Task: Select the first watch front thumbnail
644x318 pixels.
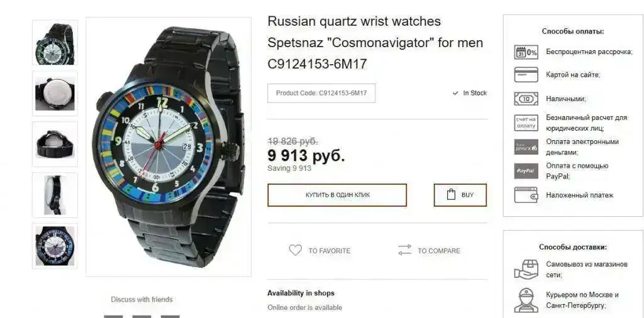Action: 55,43
